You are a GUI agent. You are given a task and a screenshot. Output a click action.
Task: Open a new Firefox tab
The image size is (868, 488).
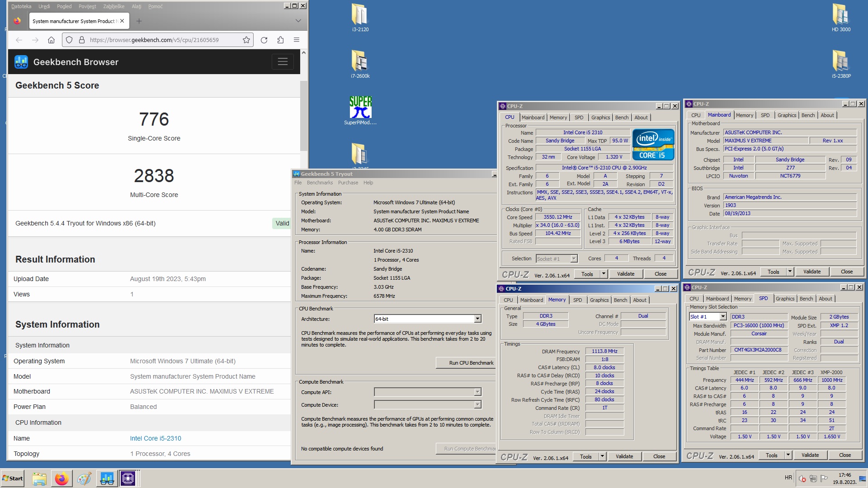click(139, 21)
